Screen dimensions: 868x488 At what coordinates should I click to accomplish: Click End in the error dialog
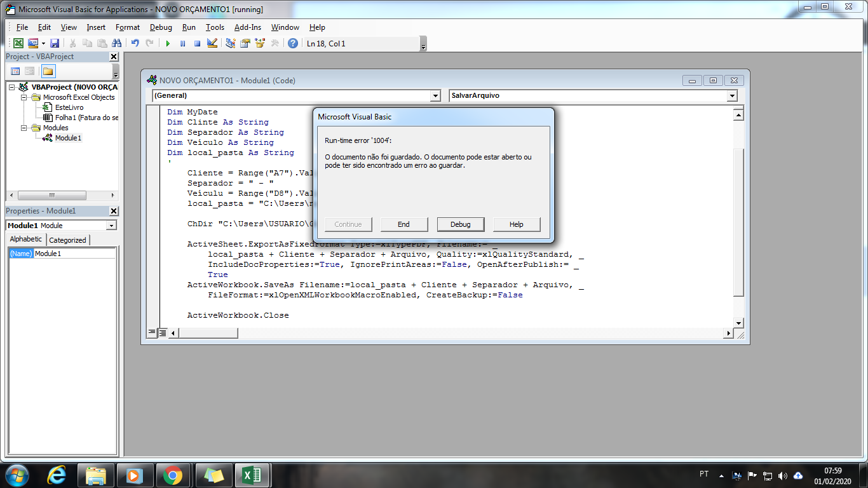click(x=403, y=224)
